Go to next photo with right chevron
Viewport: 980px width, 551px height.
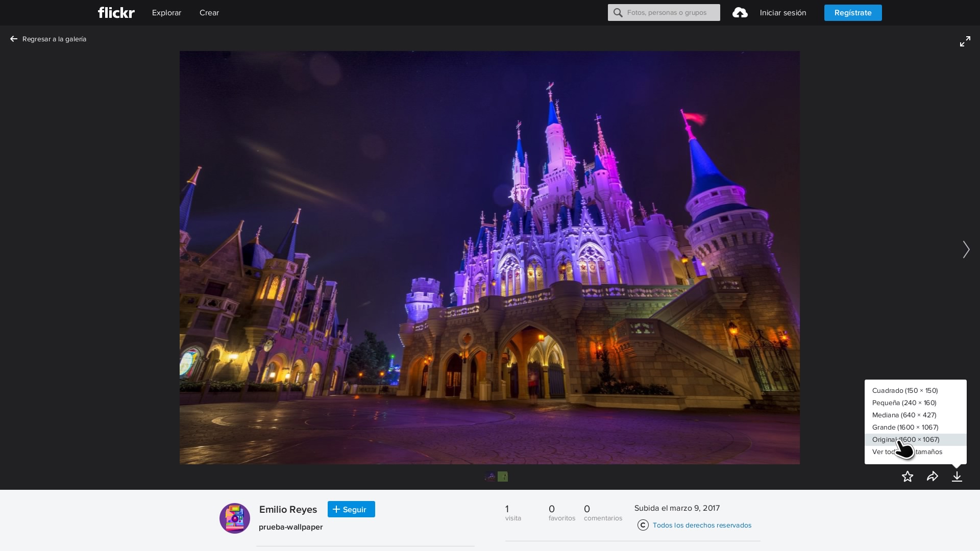coord(966,249)
